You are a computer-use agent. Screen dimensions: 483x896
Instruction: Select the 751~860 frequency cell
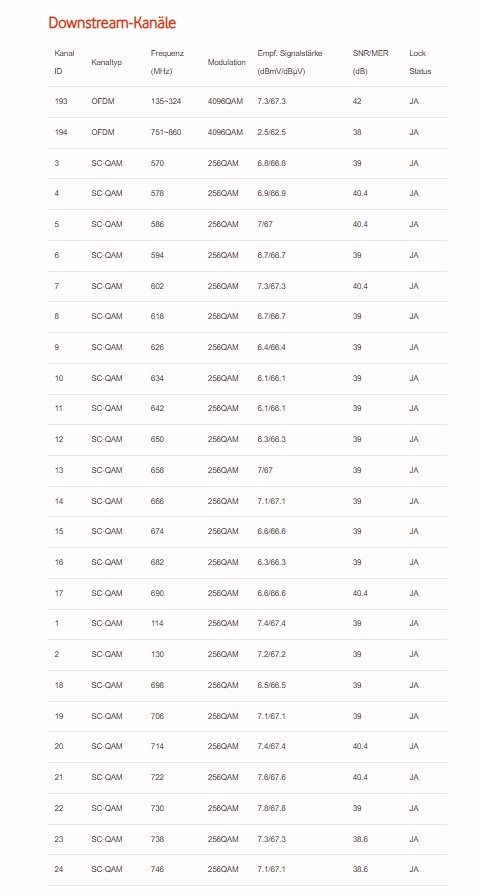166,132
